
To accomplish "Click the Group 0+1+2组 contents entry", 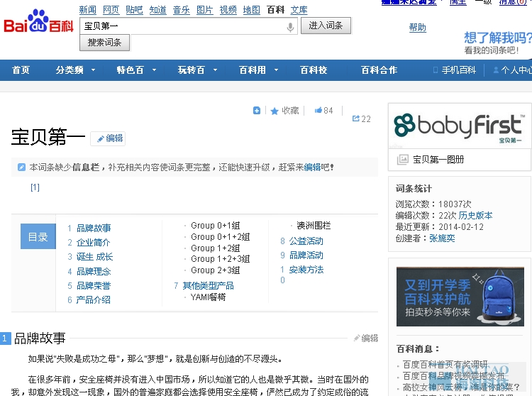I will coord(221,236).
